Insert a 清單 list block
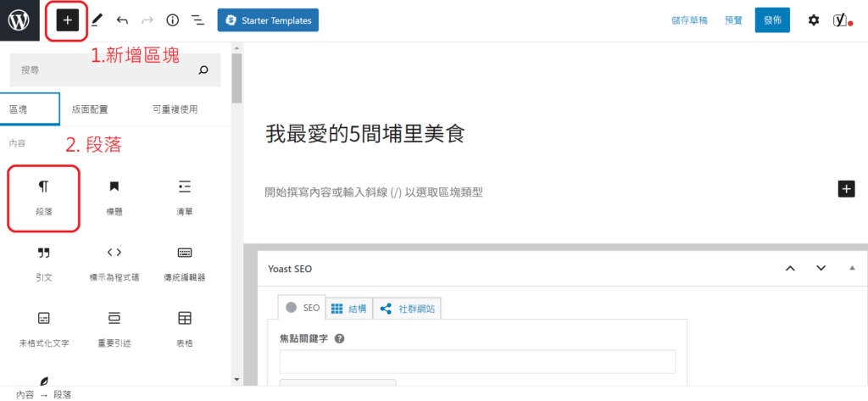Screen dimensions: 868x401 184,198
